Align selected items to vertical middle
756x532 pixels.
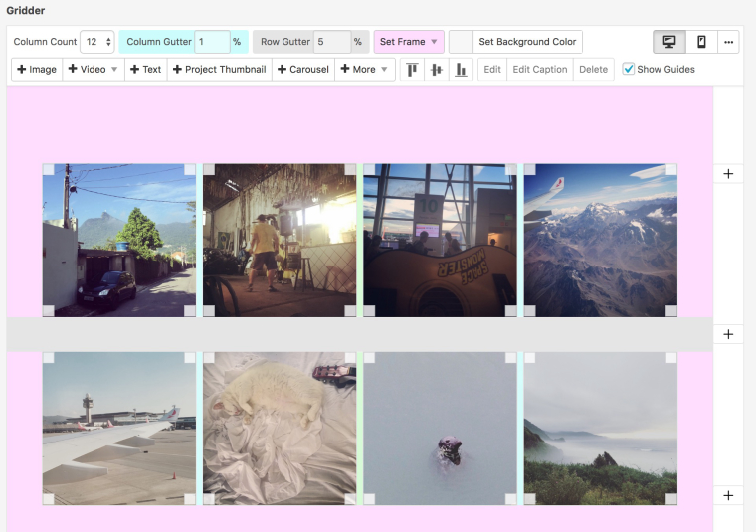(436, 70)
